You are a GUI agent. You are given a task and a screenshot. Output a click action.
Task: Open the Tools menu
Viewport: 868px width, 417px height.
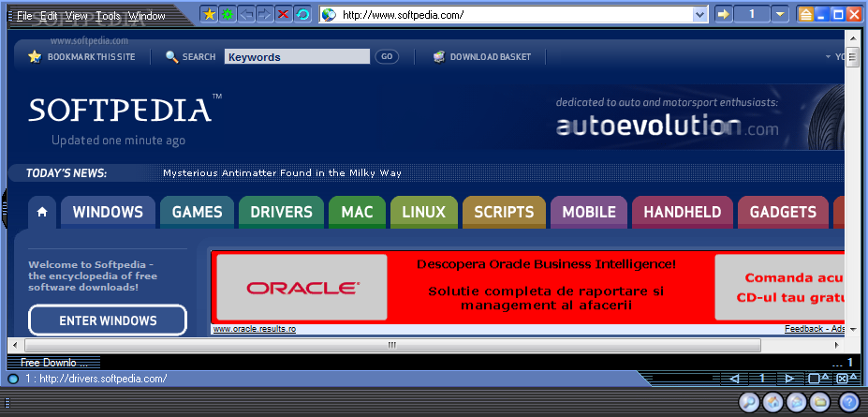108,16
